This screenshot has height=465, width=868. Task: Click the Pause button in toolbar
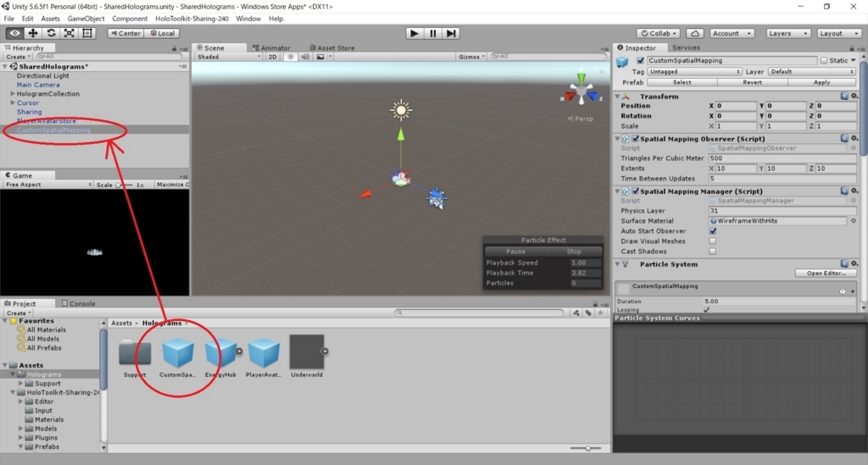433,33
